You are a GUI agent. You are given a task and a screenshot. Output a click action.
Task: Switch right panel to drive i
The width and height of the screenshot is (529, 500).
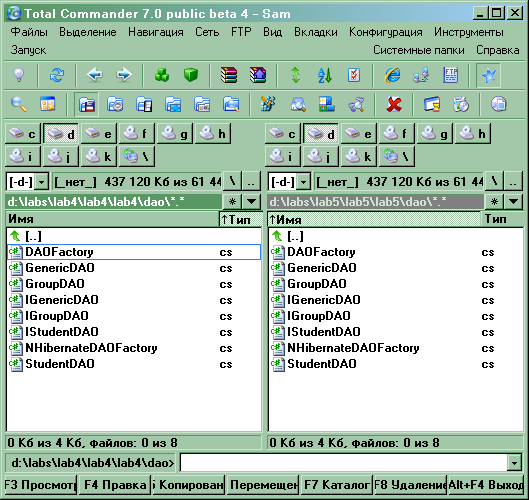(x=283, y=156)
